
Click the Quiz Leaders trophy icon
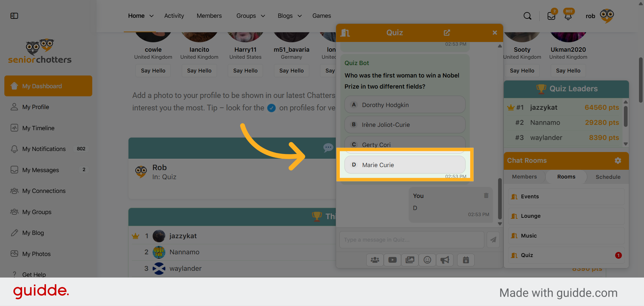pos(541,89)
